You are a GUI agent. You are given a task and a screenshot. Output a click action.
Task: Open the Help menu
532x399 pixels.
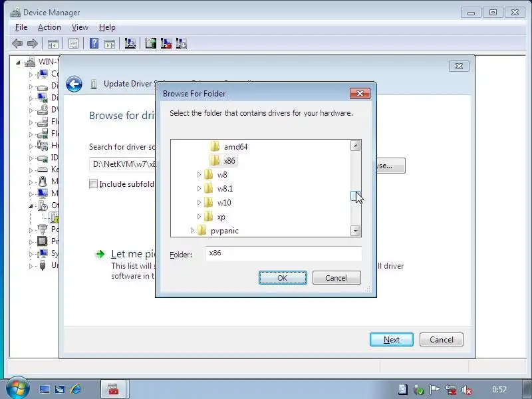point(107,27)
